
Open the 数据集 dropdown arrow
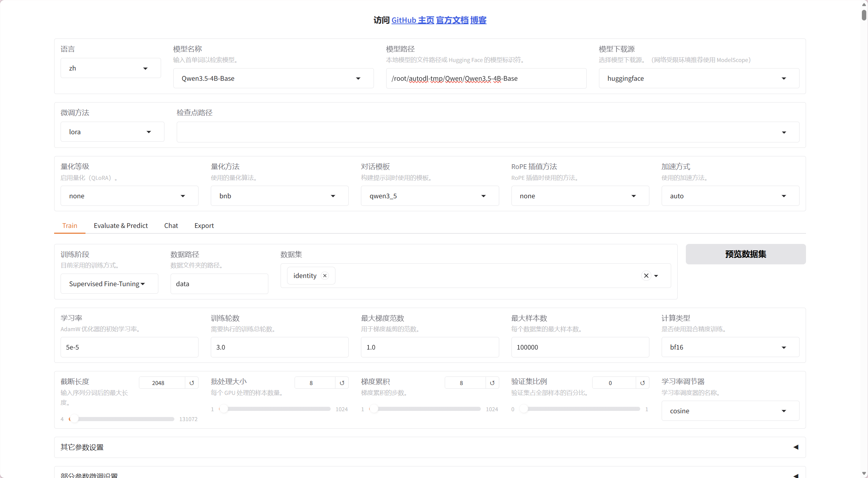[656, 276]
